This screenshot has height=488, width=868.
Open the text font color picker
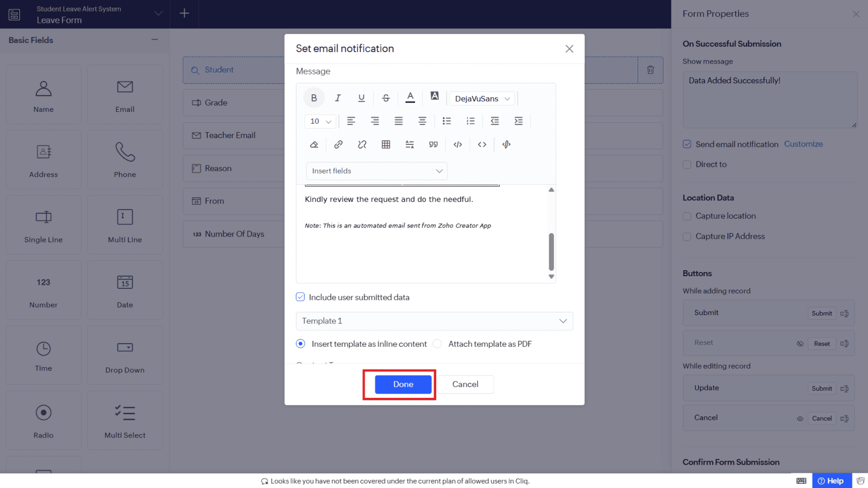pos(410,98)
